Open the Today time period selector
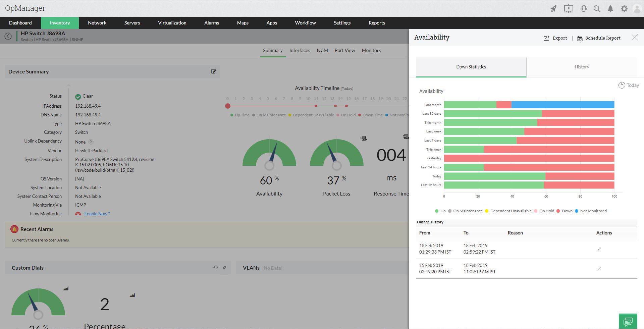This screenshot has height=329, width=644. pyautogui.click(x=629, y=85)
